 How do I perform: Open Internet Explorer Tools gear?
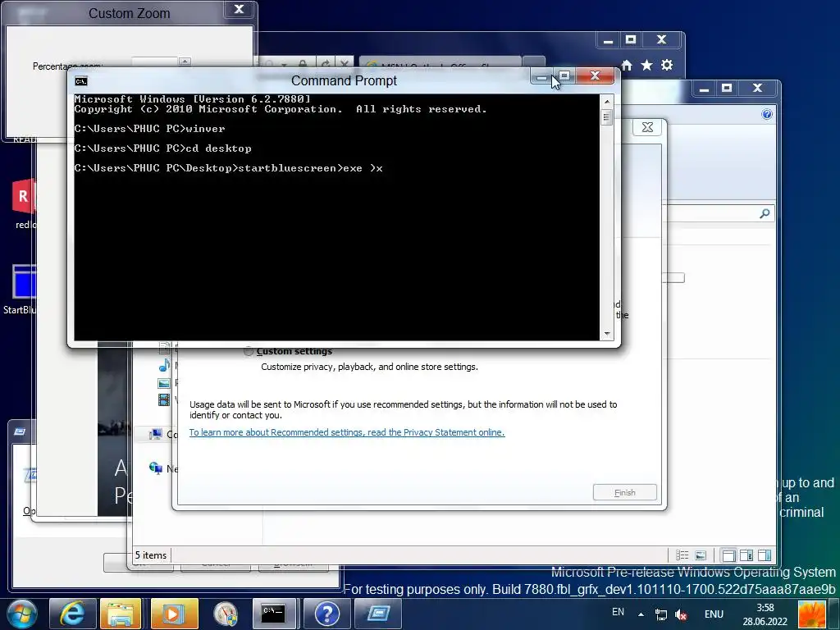(667, 66)
